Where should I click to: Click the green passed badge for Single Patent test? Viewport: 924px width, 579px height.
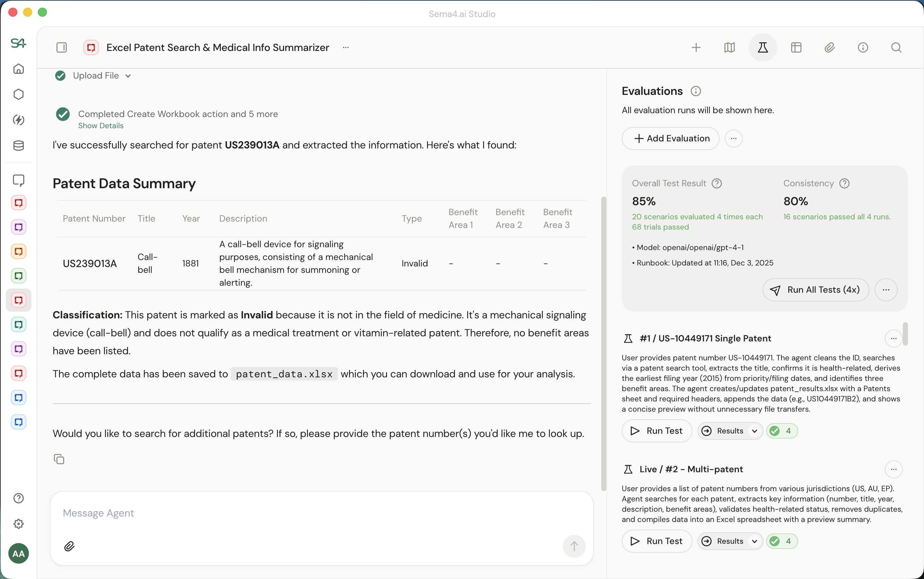click(782, 431)
